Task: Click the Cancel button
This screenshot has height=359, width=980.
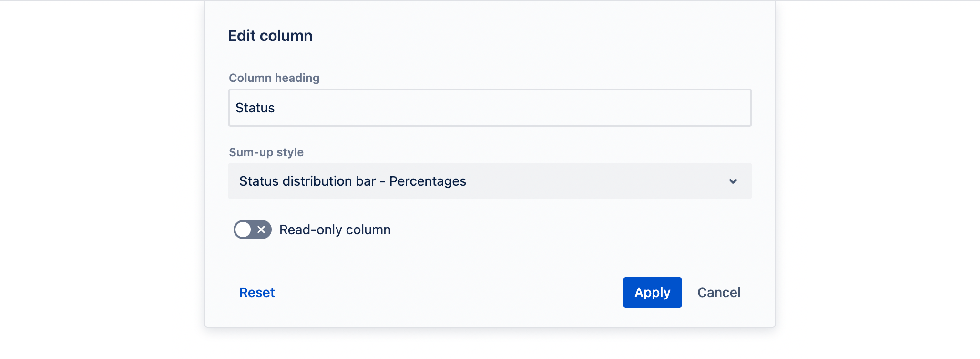Action: click(x=719, y=292)
